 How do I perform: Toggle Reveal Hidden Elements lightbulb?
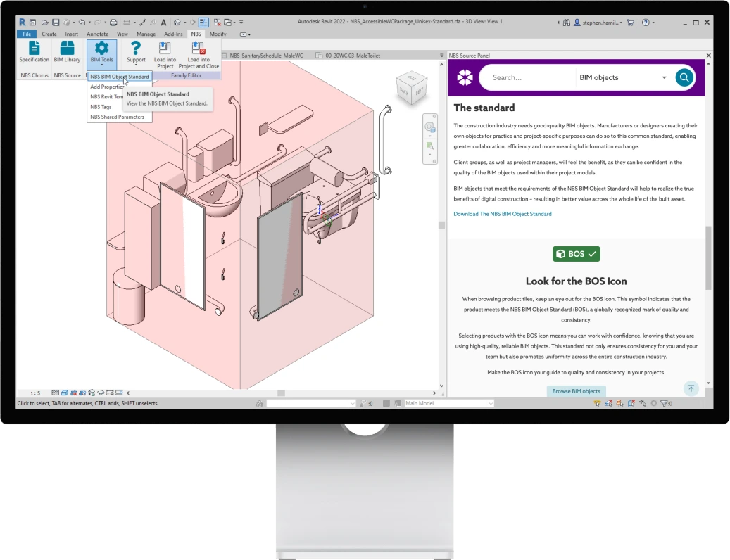pos(118,392)
